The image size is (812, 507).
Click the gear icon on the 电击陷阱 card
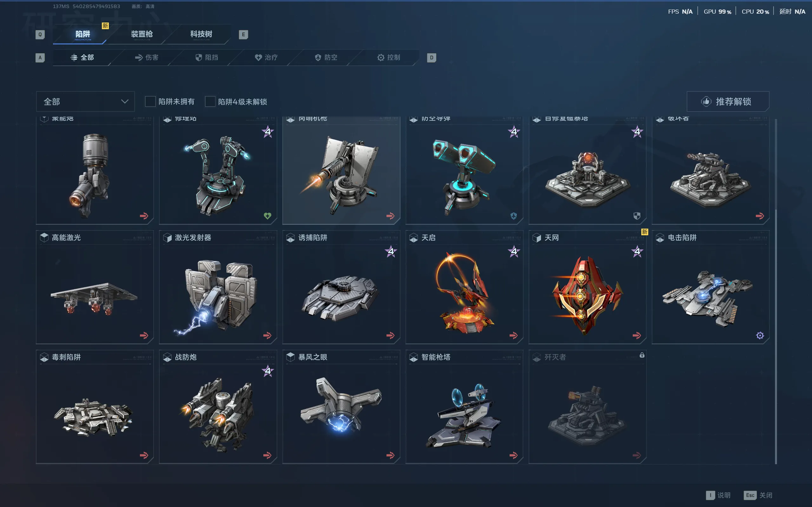pos(760,335)
